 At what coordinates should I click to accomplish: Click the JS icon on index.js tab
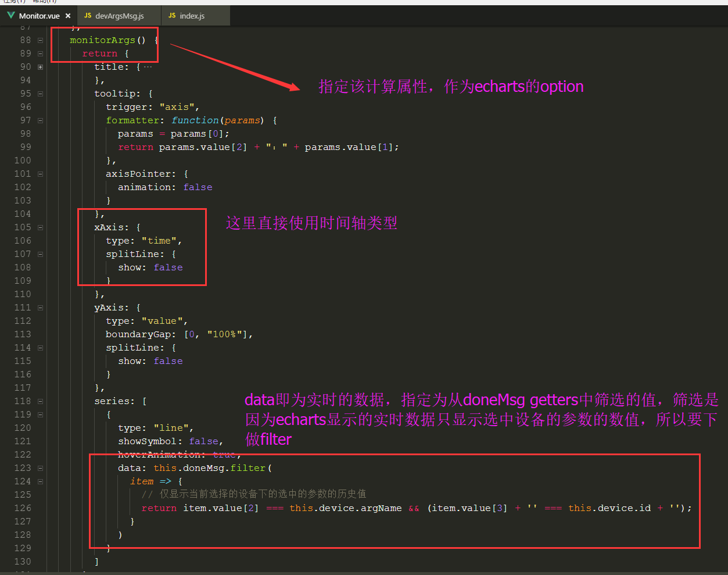coord(172,16)
